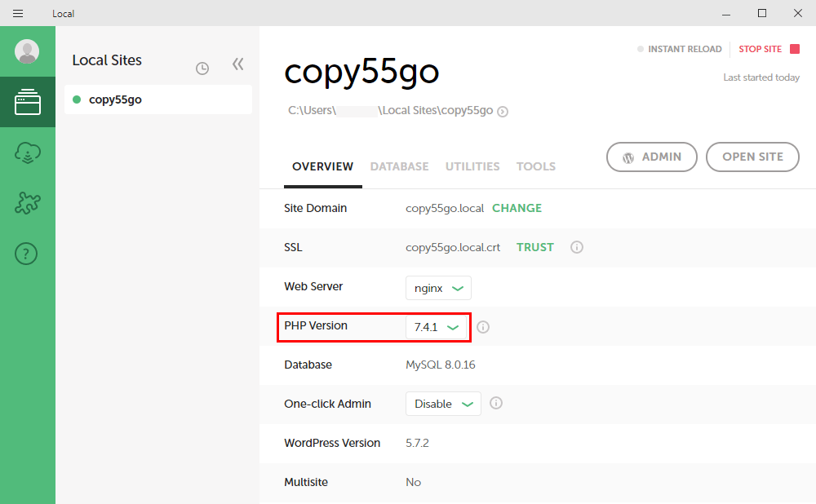Close the Local window
Image resolution: width=816 pixels, height=504 pixels.
(798, 14)
